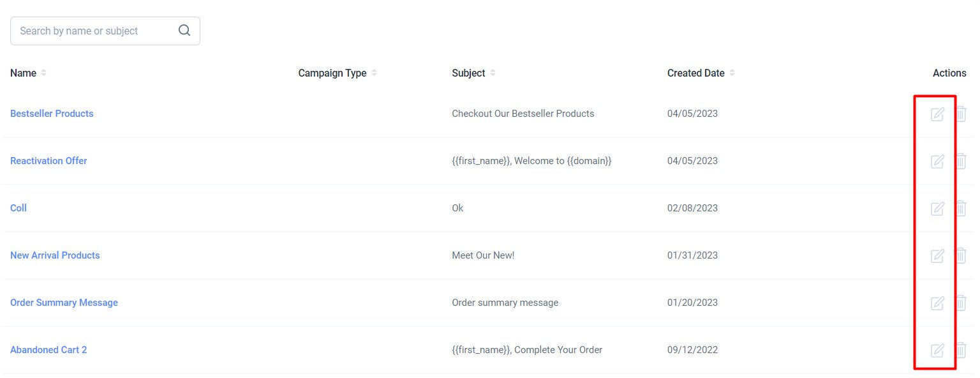Viewport: 980px width, 378px height.
Task: Sort by Campaign Type column
Action: (x=374, y=73)
